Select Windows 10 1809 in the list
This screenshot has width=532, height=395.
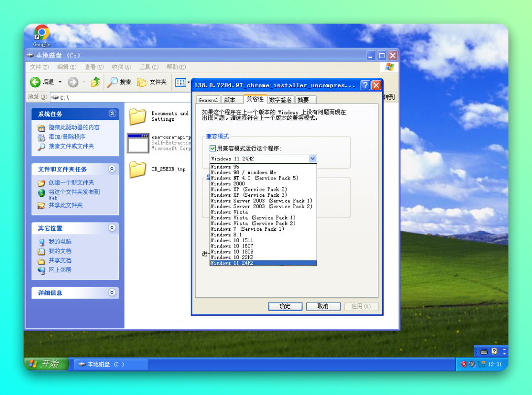tap(263, 251)
